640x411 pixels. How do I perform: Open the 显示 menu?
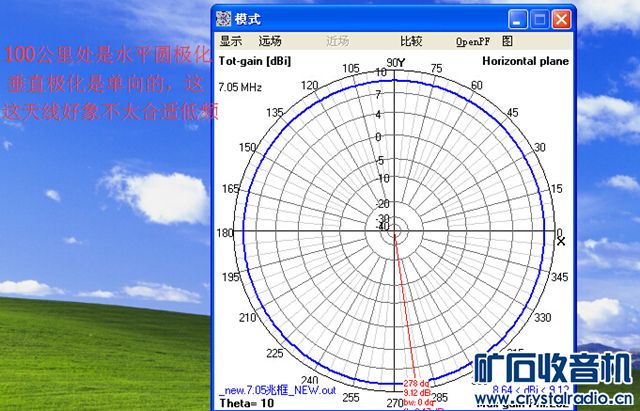(x=231, y=41)
